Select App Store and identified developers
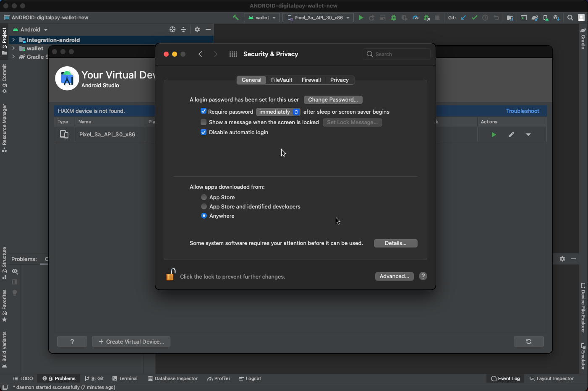This screenshot has width=588, height=391. pyautogui.click(x=204, y=206)
